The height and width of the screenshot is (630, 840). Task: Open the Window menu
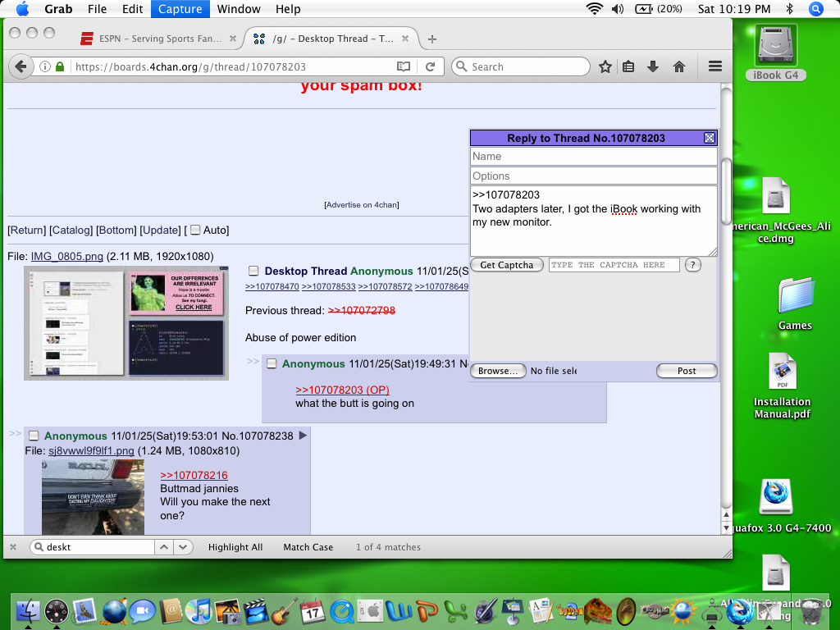coord(239,8)
